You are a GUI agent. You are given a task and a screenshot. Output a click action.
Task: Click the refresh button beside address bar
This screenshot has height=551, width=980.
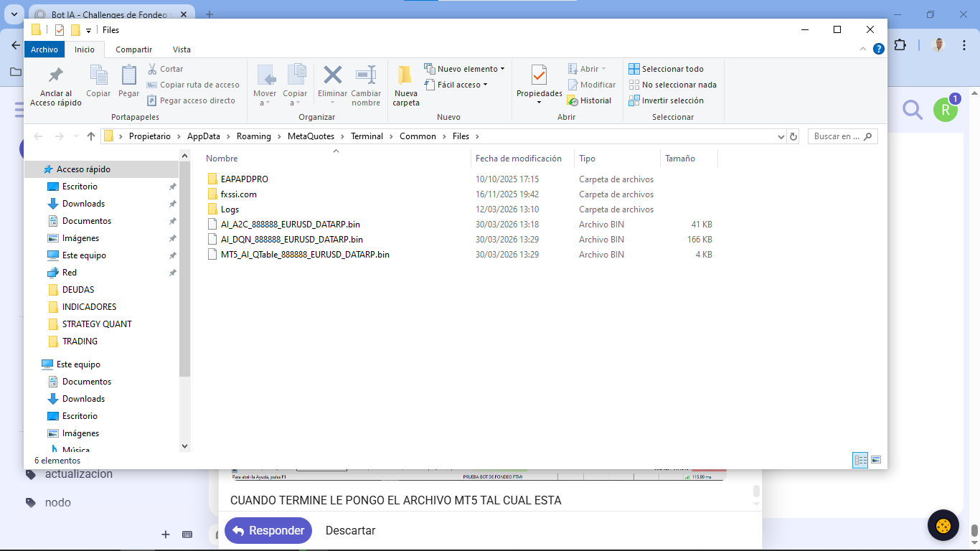point(793,136)
